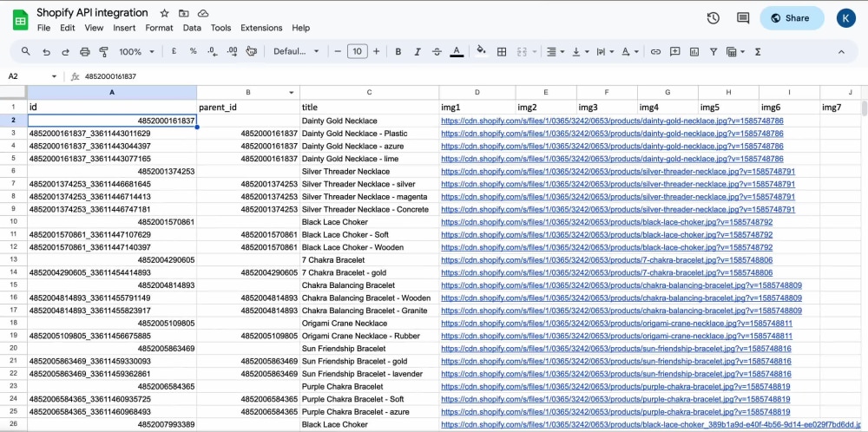Open vertical align dropdown
The image size is (868, 432).
tap(580, 51)
